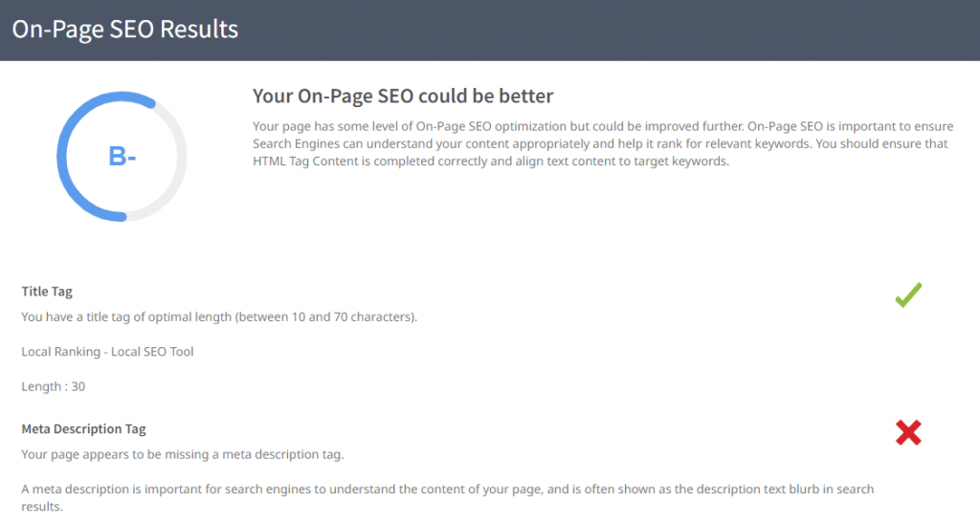Click the green checkmark beside Title Tag
This screenshot has height=523, width=980.
907,295
